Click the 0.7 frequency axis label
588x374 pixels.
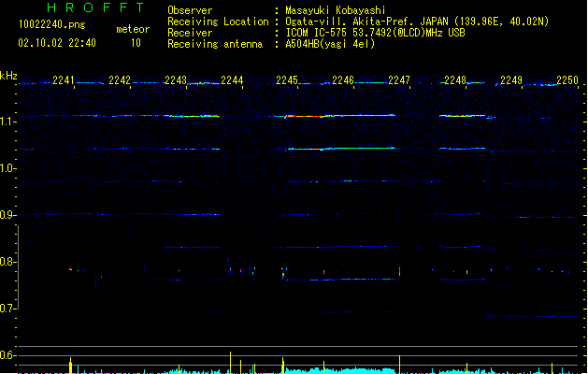click(8, 309)
